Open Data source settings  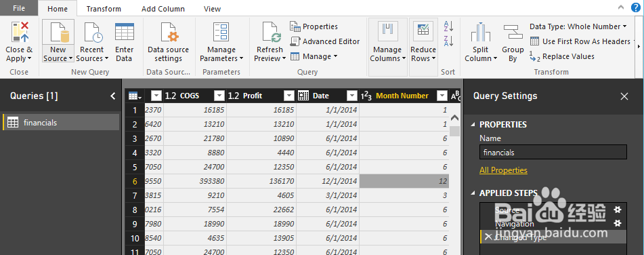coord(168,32)
